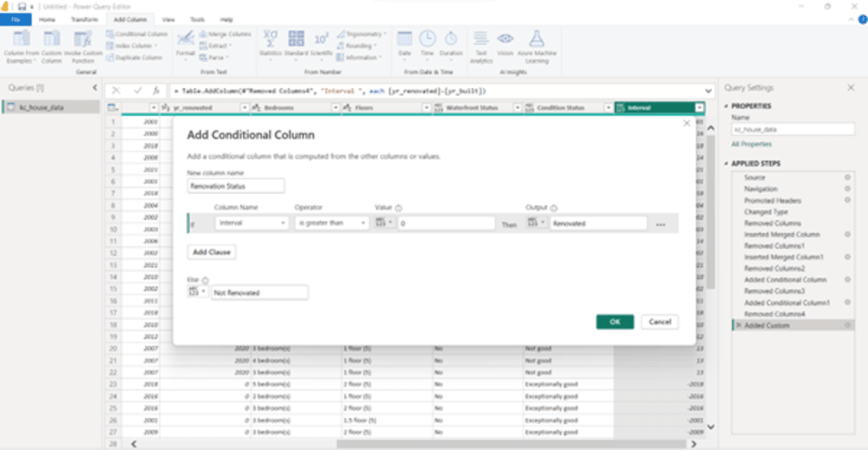Switch to the Transform ribbon tab

tap(84, 20)
